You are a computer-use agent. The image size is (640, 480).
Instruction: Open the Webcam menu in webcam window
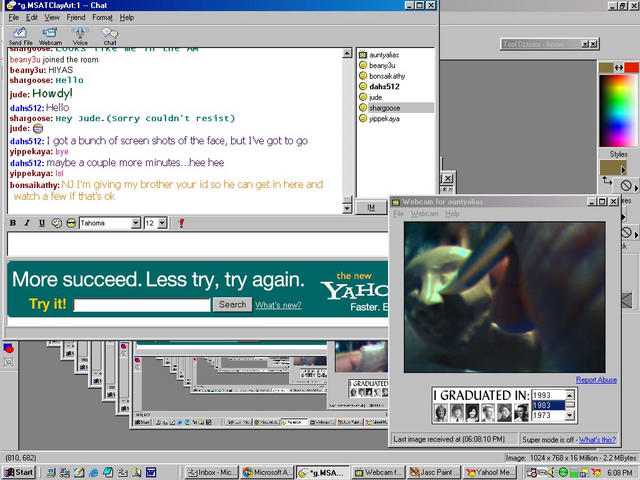pyautogui.click(x=424, y=213)
